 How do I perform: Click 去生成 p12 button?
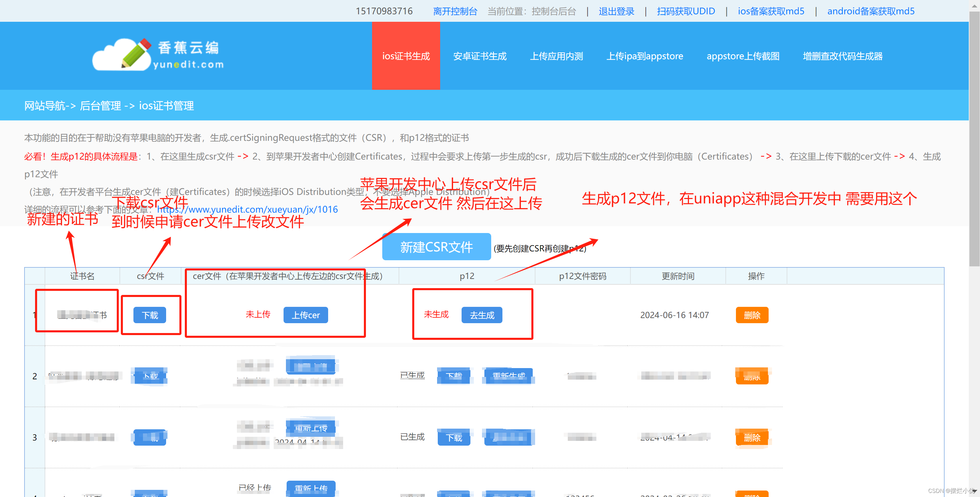[482, 315]
